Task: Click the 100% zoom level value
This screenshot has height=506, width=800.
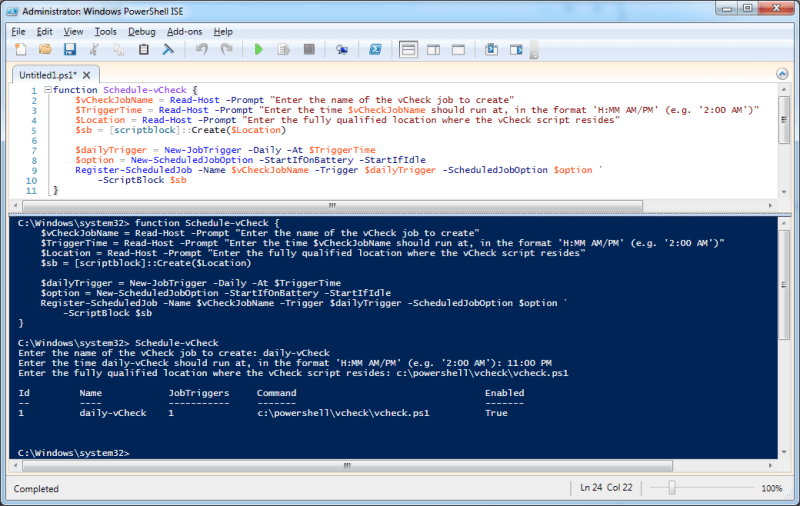Action: click(771, 489)
